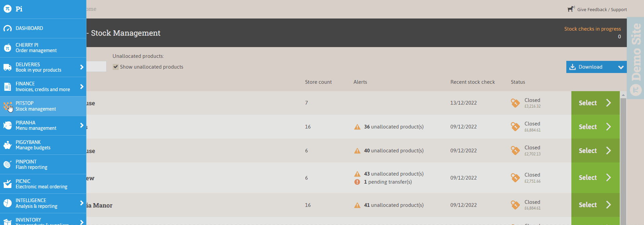Toggle Show unallocated products checkbox

116,67
